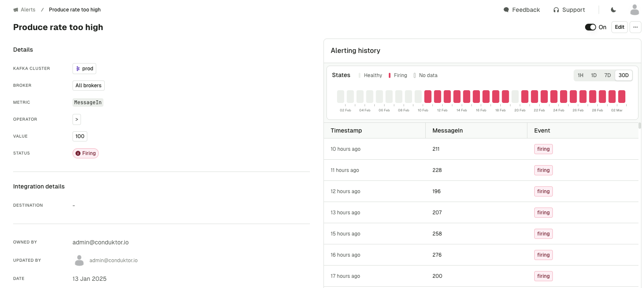This screenshot has width=644, height=288.
Task: Click the Updated by user avatar
Action: tap(79, 260)
